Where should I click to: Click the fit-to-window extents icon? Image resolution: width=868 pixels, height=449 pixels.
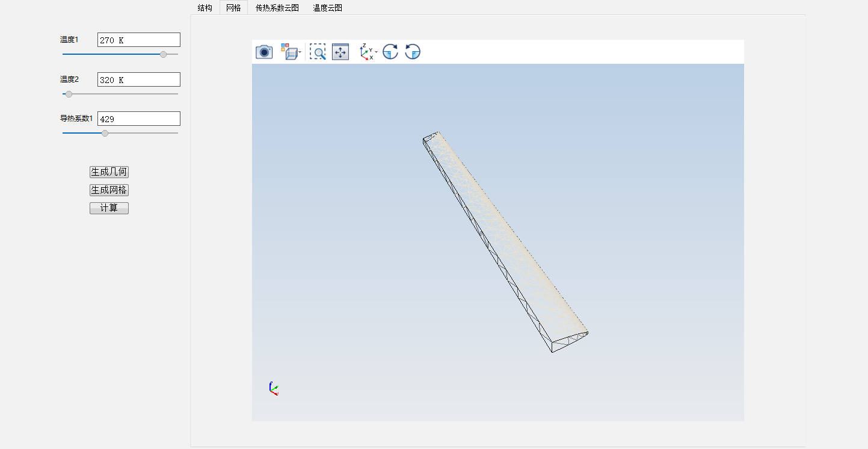coord(340,52)
